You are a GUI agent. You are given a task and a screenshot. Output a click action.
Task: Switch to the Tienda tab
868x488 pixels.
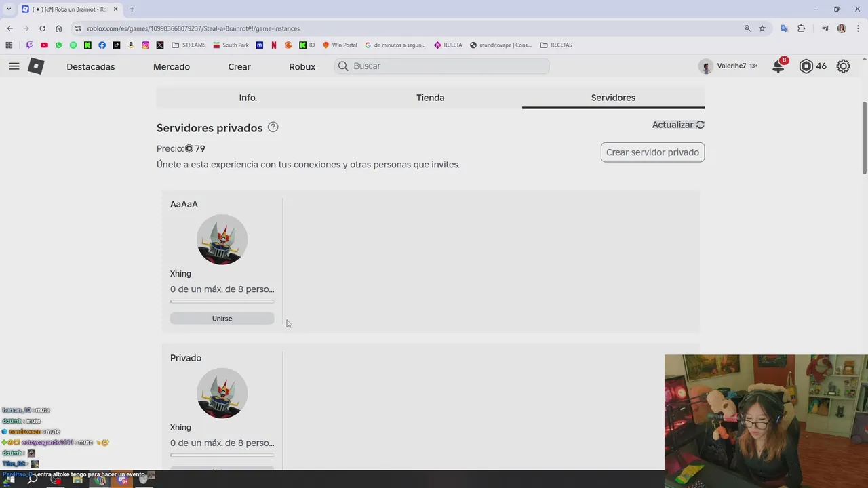tap(431, 98)
